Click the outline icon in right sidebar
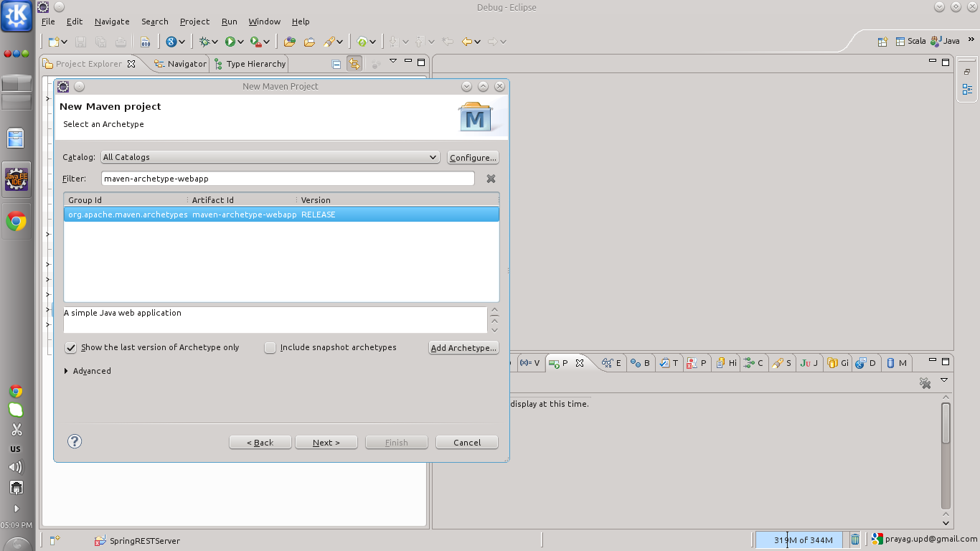The width and height of the screenshot is (980, 551). tap(967, 90)
